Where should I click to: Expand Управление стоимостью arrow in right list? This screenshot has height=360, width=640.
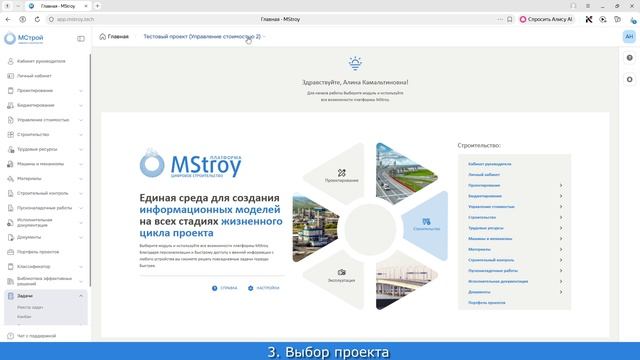(x=561, y=207)
